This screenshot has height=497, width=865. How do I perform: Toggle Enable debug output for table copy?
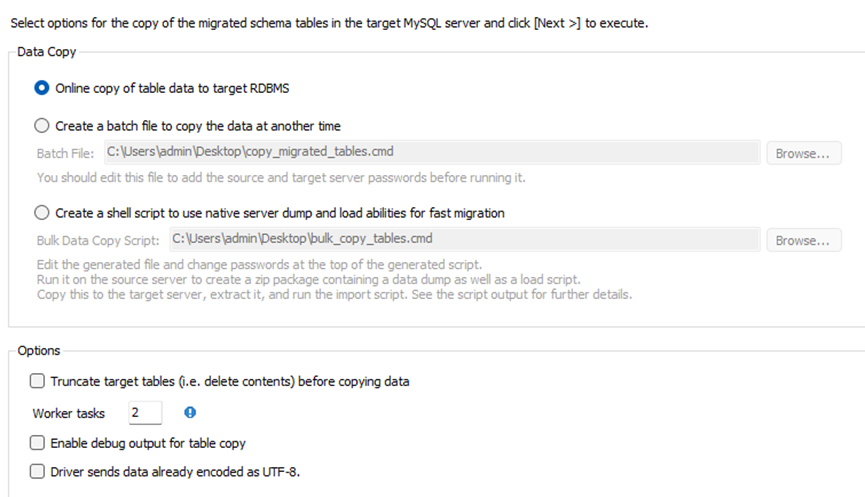pos(38,442)
